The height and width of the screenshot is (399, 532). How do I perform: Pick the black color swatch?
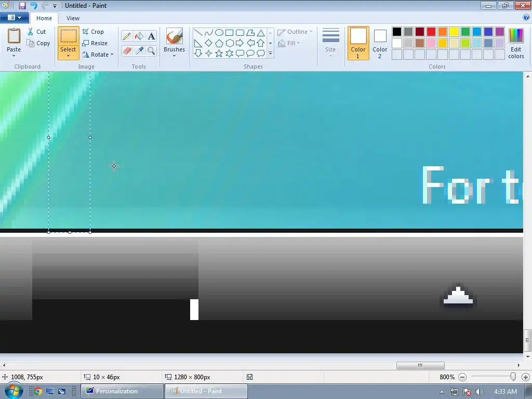[x=396, y=32]
